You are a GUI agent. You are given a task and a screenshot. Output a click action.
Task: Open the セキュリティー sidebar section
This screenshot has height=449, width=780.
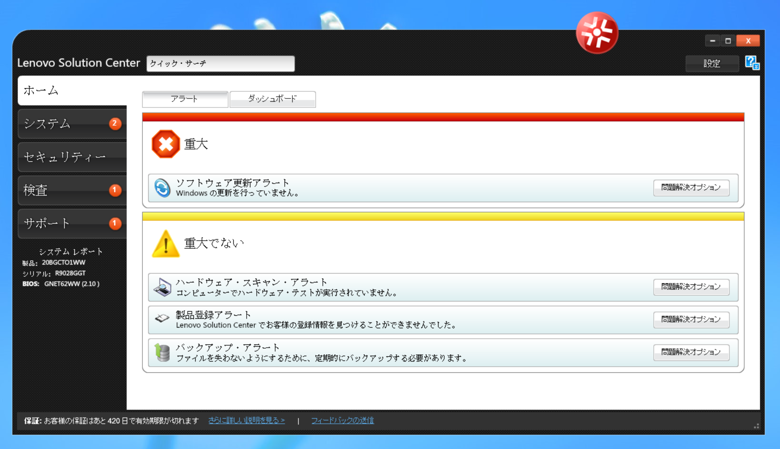(72, 157)
